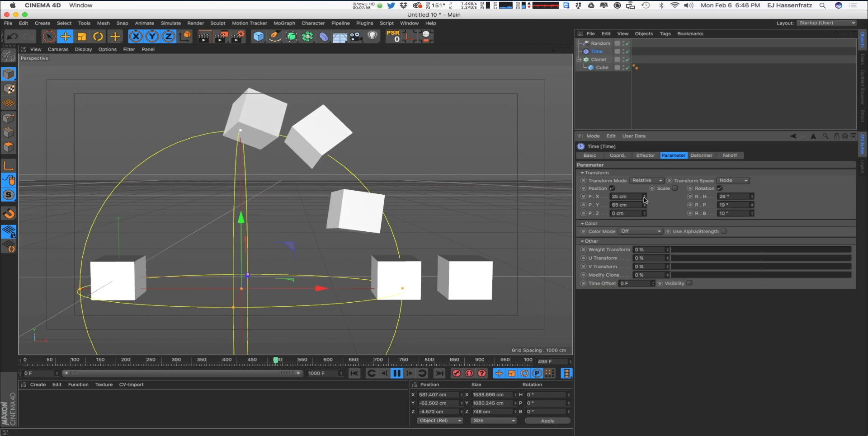Toggle the Y axis lock

(152, 37)
